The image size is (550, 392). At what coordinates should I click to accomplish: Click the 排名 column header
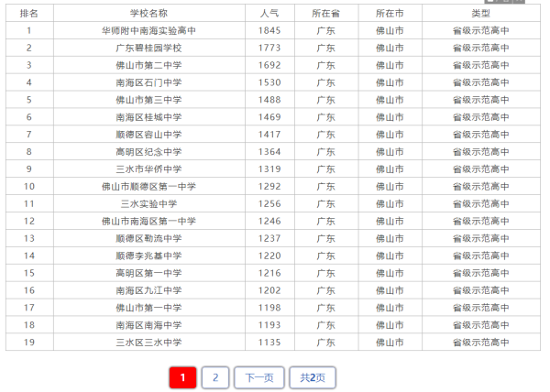click(29, 14)
